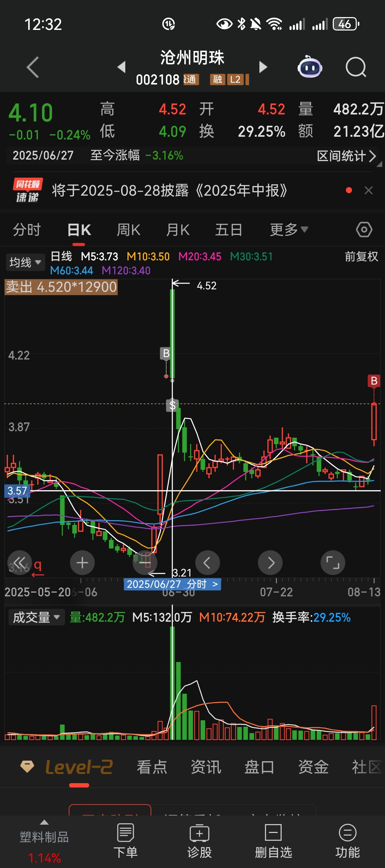Move crosshair right one candle
This screenshot has width=385, height=868.
pos(270,562)
